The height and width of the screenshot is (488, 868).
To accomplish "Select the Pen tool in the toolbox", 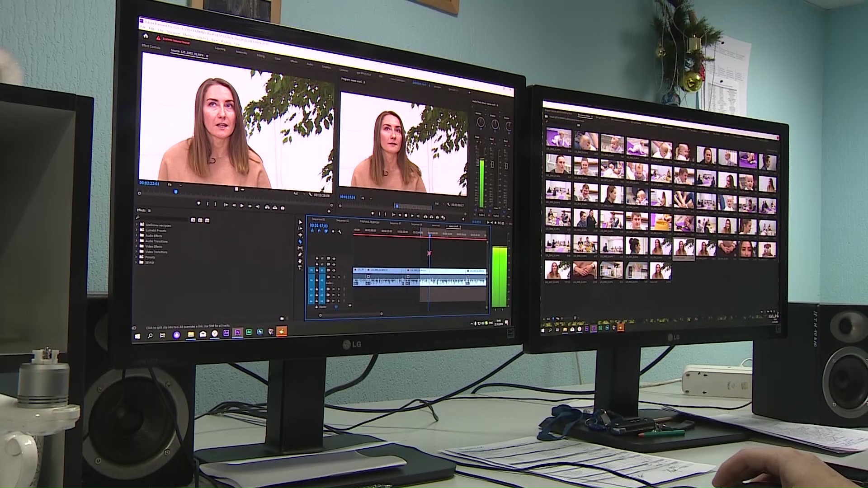I will tap(300, 255).
